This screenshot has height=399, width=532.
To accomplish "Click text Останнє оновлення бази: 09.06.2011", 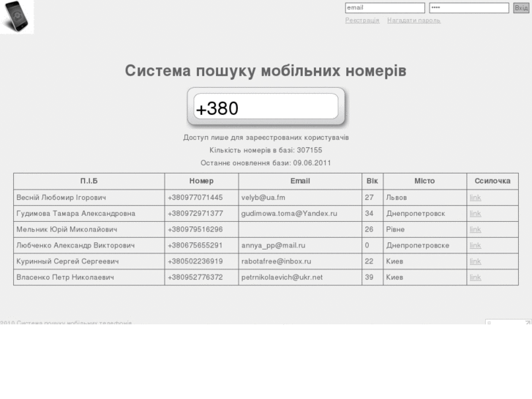I will pyautogui.click(x=266, y=163).
